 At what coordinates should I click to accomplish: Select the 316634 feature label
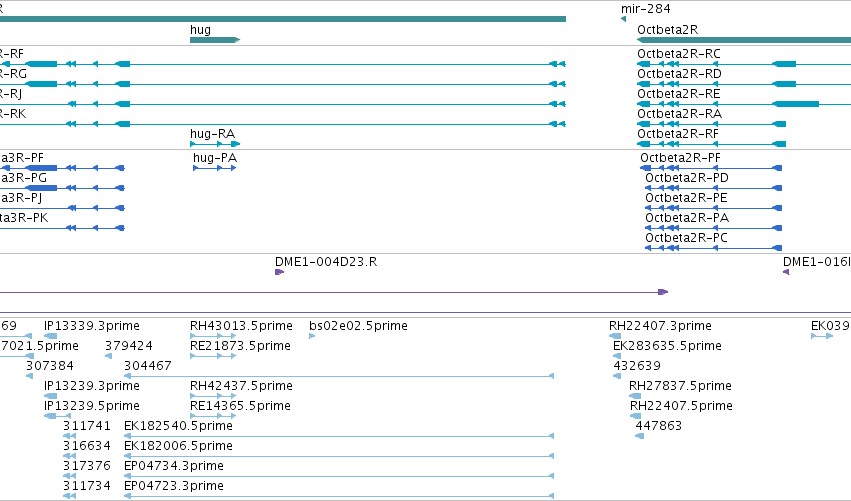(86, 446)
